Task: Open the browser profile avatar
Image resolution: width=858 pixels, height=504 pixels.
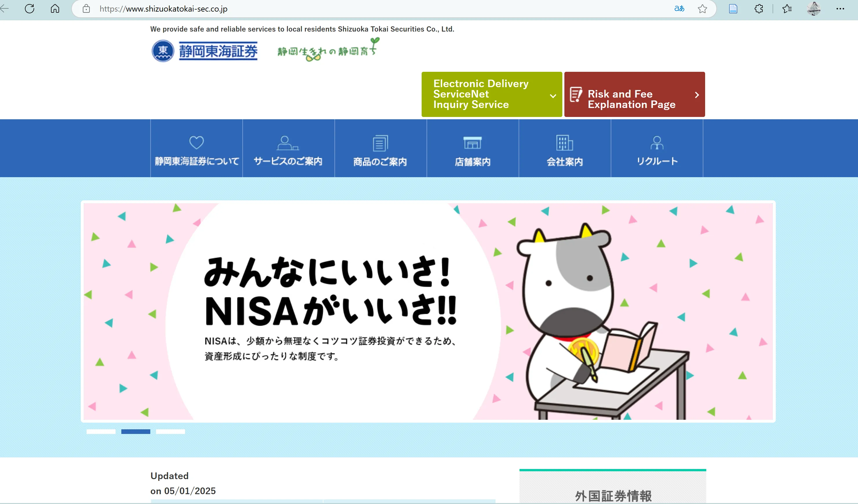Action: [x=814, y=8]
